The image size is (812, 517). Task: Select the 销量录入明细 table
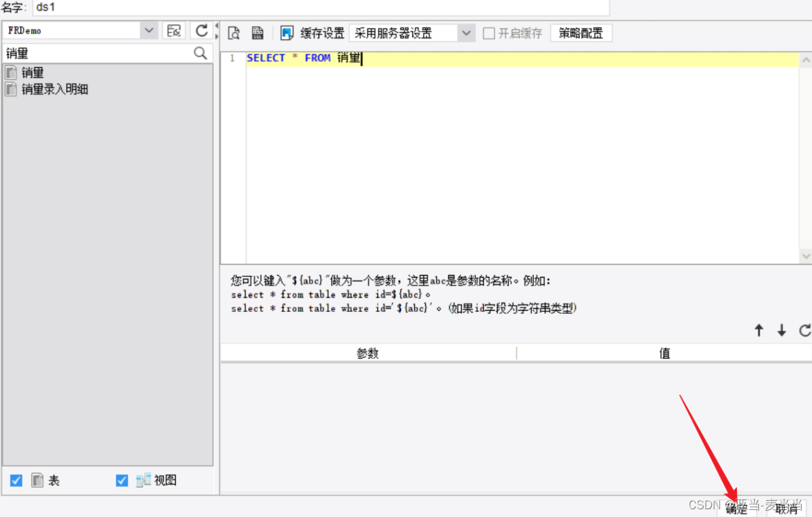(x=47, y=89)
